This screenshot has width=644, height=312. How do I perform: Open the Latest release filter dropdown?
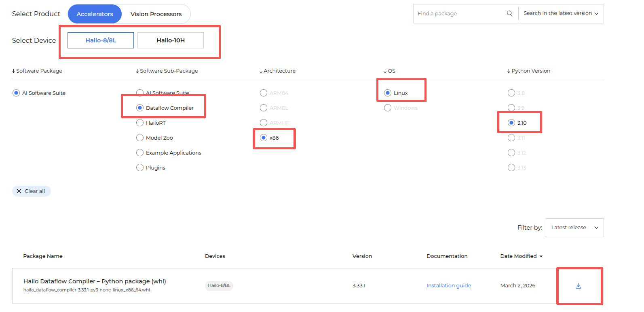574,228
